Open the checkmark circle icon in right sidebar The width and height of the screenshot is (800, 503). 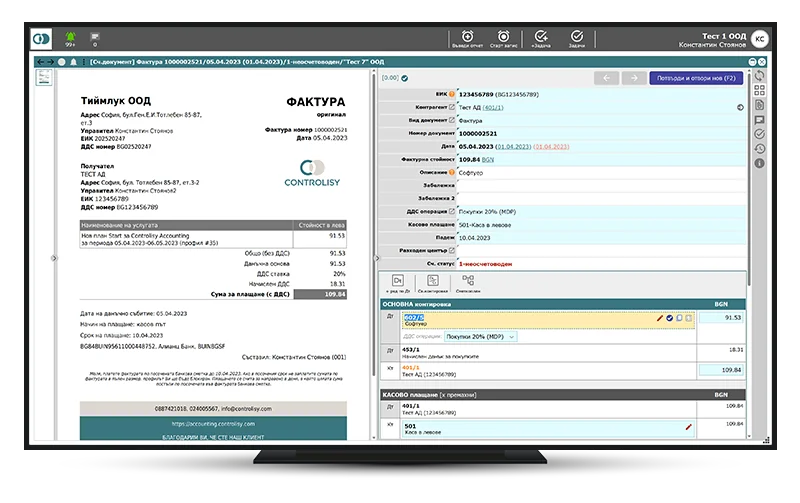click(759, 134)
